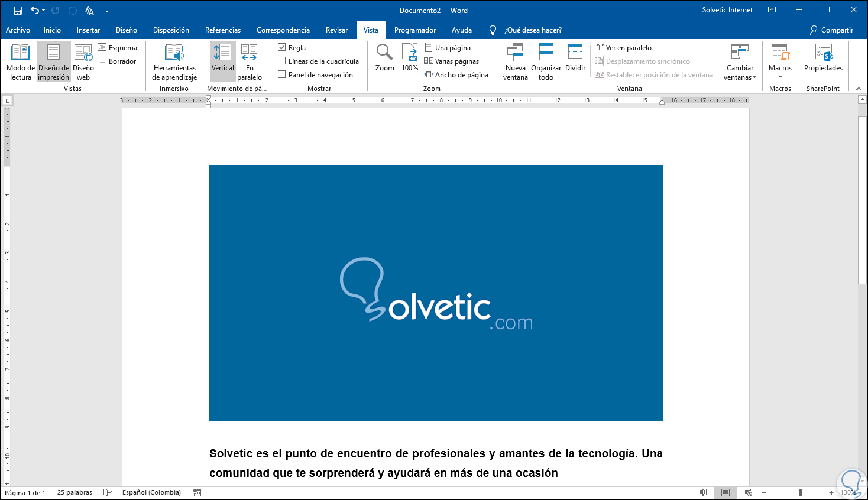Click the Compartir share button
This screenshot has width=868, height=500.
pos(832,30)
